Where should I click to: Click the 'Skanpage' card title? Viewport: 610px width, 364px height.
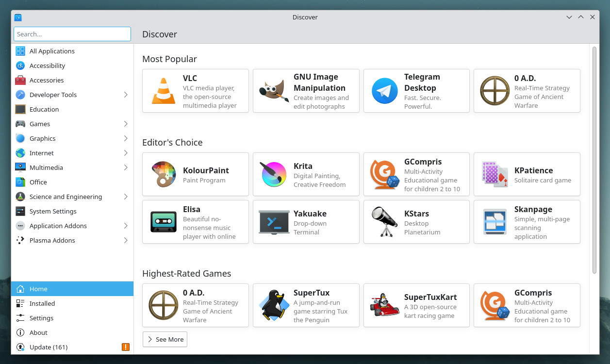[x=533, y=209]
